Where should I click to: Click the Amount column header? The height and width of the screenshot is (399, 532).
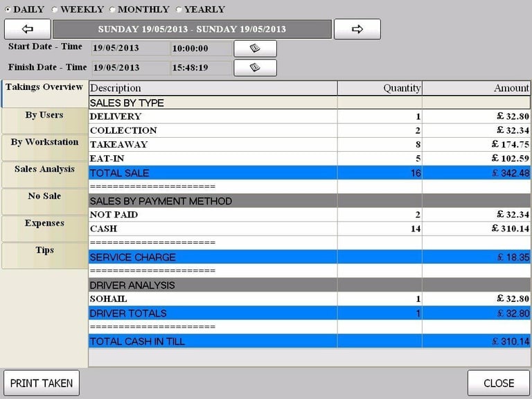pos(477,88)
